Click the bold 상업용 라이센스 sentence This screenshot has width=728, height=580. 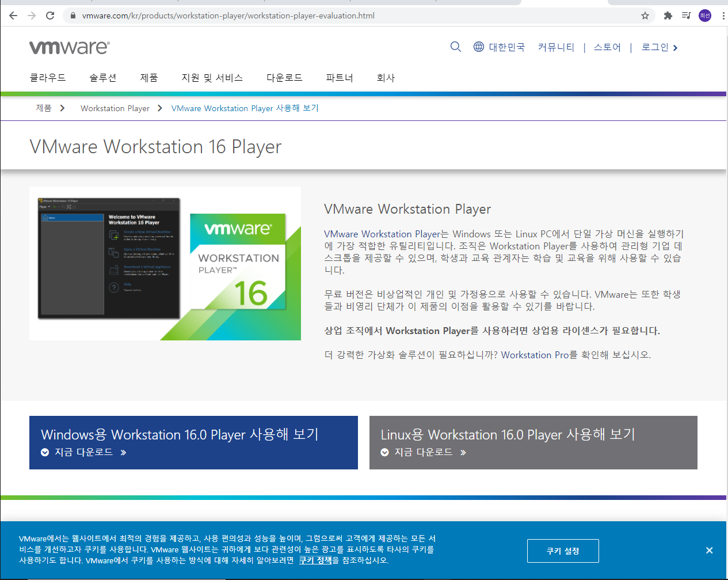tap(492, 331)
